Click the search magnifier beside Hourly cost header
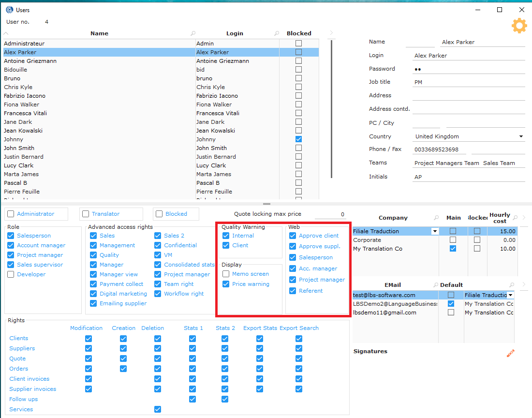The image size is (532, 418). pyautogui.click(x=515, y=218)
